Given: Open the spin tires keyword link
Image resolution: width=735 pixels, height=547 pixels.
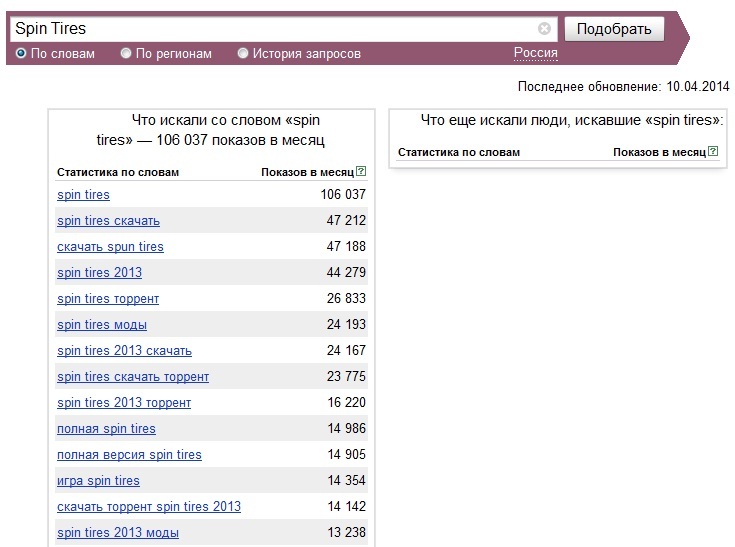Looking at the screenshot, I should click(x=83, y=195).
